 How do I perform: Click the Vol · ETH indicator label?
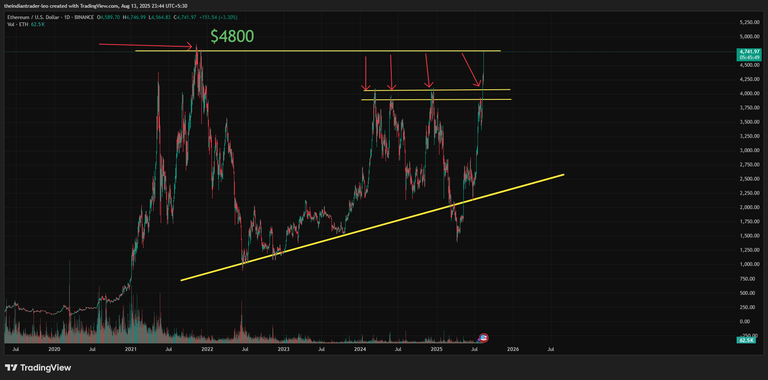click(x=18, y=24)
